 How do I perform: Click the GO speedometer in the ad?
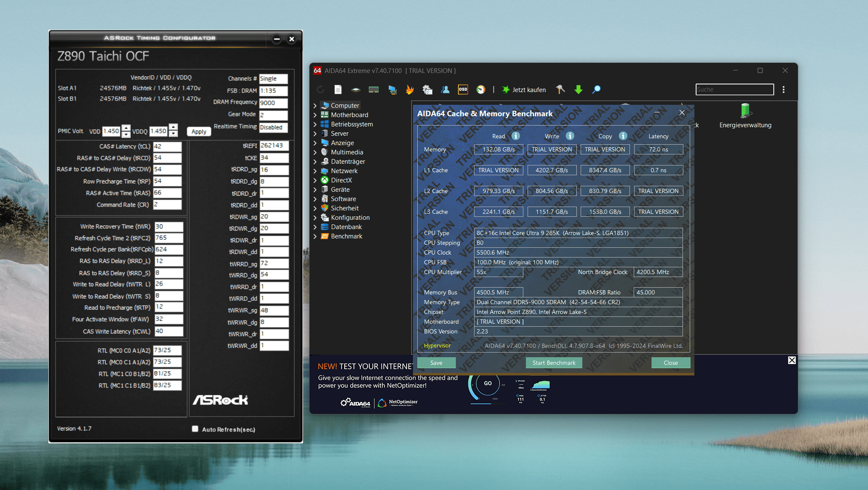[x=488, y=383]
